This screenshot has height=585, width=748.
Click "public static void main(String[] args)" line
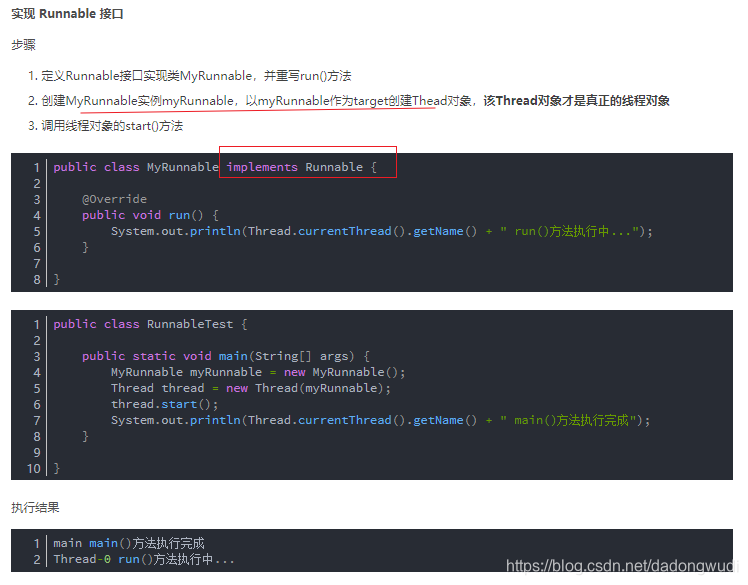pyautogui.click(x=218, y=356)
